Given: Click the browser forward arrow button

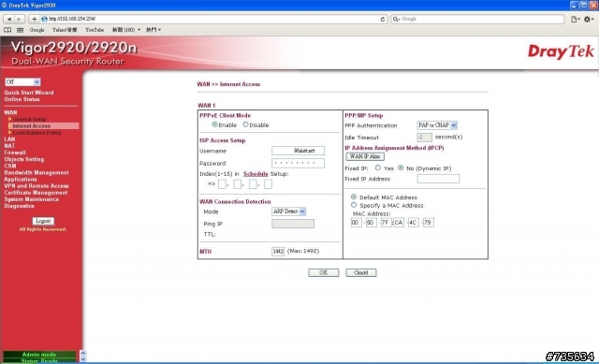Looking at the screenshot, I should (x=20, y=19).
